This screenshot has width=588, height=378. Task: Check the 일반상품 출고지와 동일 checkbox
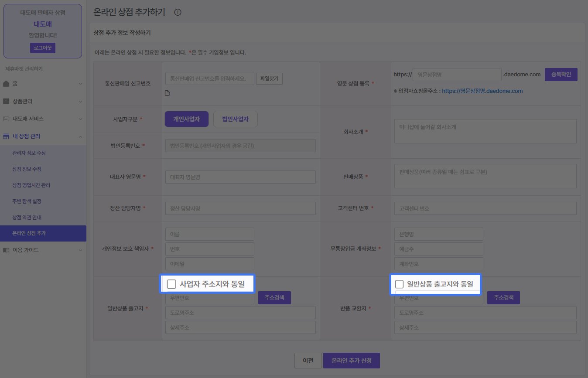(399, 284)
